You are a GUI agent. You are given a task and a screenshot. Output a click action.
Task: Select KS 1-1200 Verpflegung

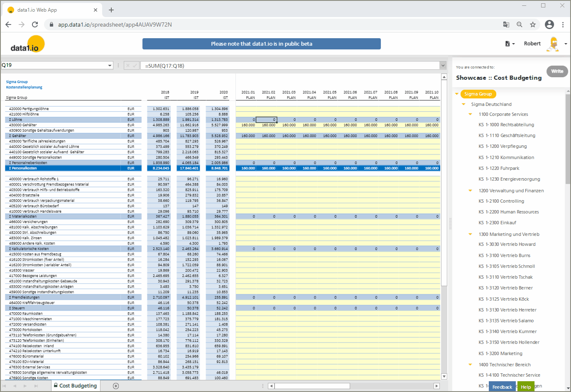coord(502,146)
